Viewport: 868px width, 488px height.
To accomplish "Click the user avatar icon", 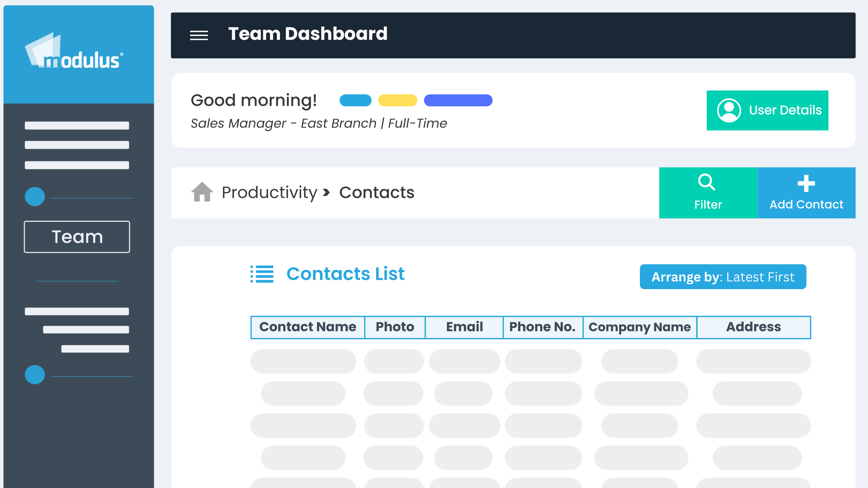I will click(x=729, y=110).
